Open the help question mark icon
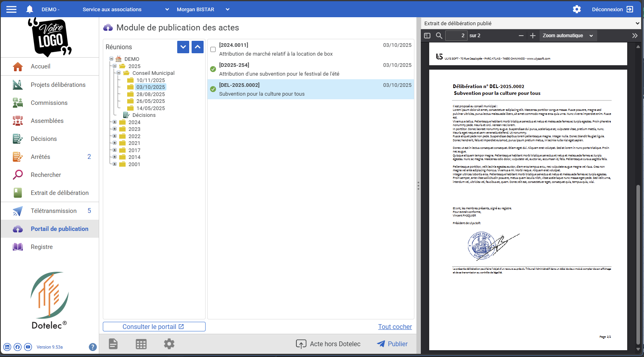The width and height of the screenshot is (644, 357). click(93, 347)
